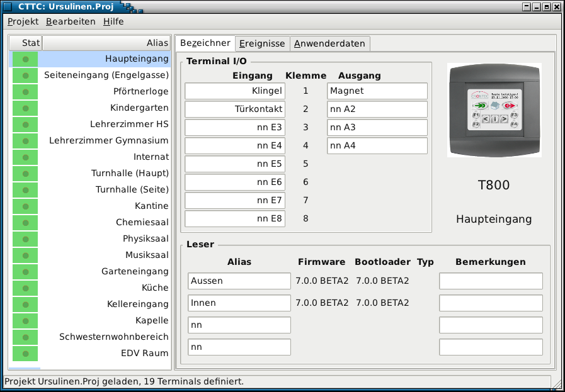The height and width of the screenshot is (392, 565).
Task: Open the Projekt menu
Action: click(x=25, y=21)
